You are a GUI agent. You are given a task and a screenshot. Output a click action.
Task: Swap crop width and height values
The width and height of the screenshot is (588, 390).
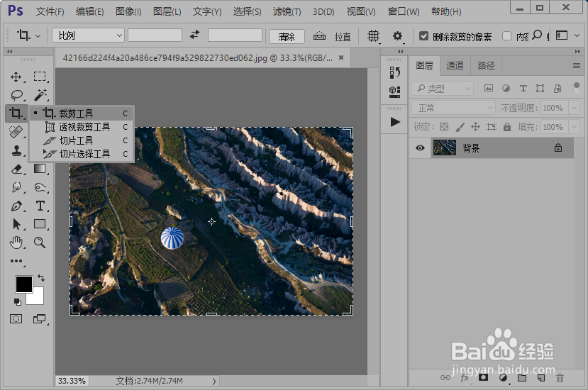[194, 35]
